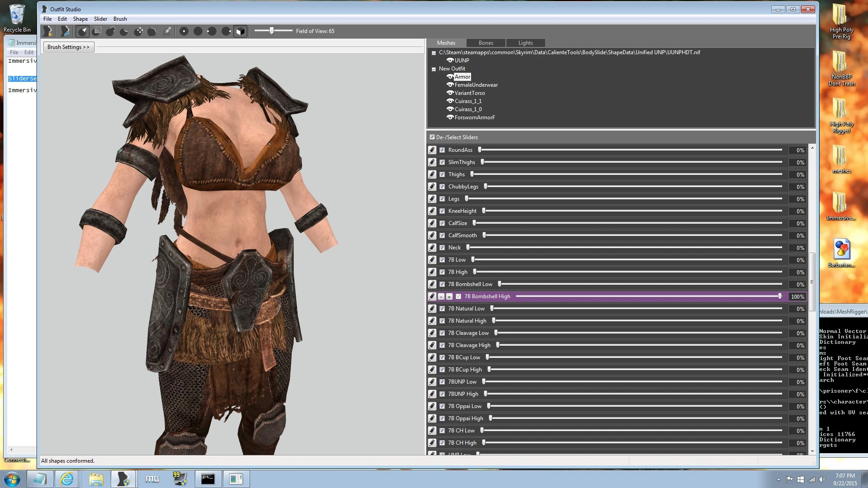
Task: Click the Bones tab in mesh panel
Action: click(486, 42)
